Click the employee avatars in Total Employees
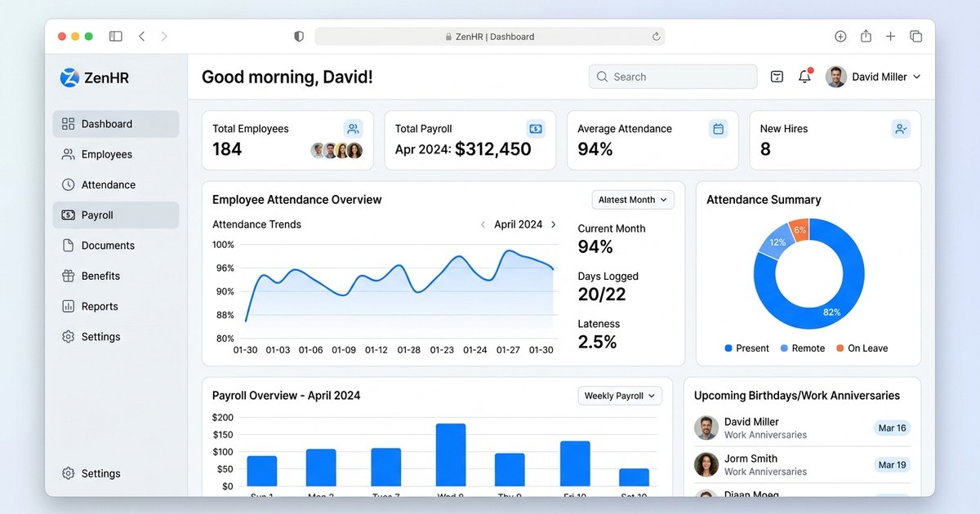 [336, 150]
